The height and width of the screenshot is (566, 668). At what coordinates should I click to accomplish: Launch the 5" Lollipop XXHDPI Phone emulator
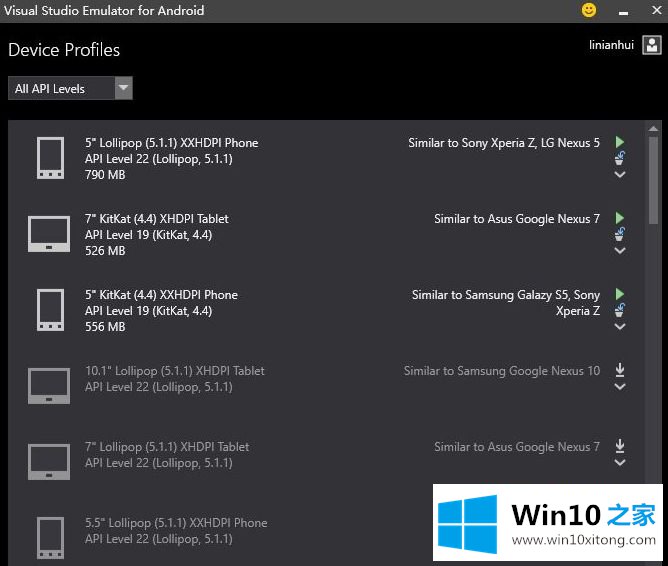[620, 142]
